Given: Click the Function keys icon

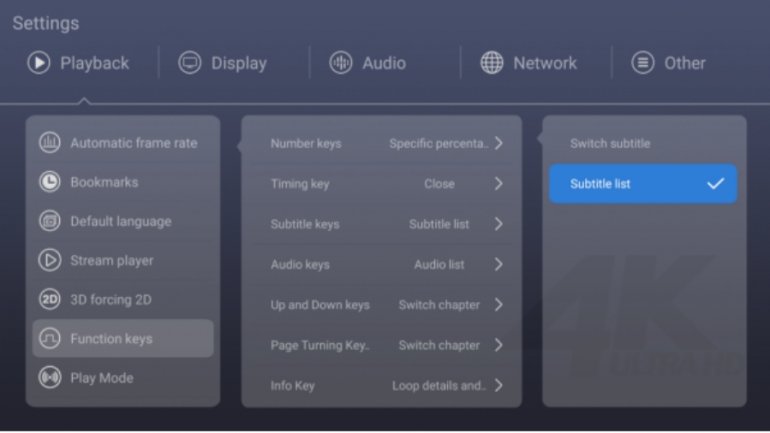Looking at the screenshot, I should (x=49, y=339).
